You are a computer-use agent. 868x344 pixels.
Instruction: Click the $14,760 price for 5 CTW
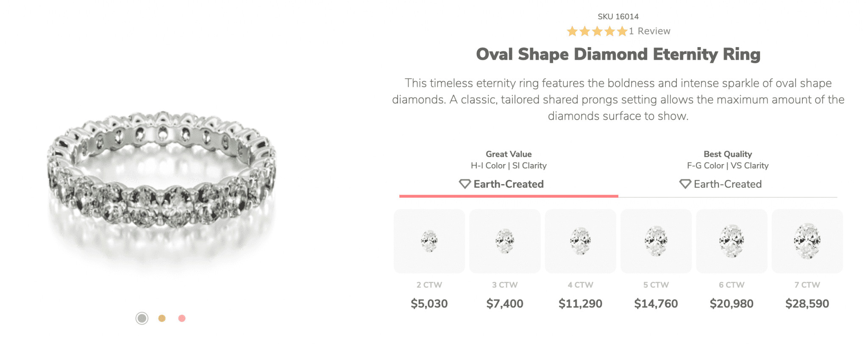click(656, 304)
